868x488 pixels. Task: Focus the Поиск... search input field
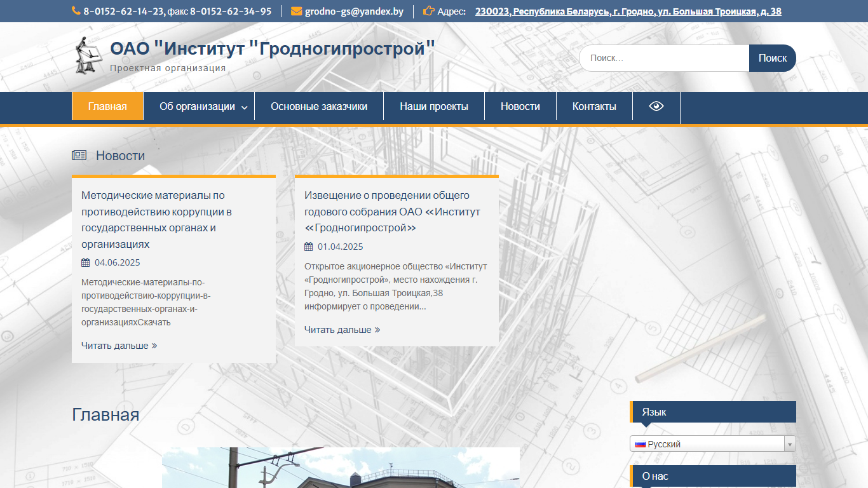[x=664, y=58]
